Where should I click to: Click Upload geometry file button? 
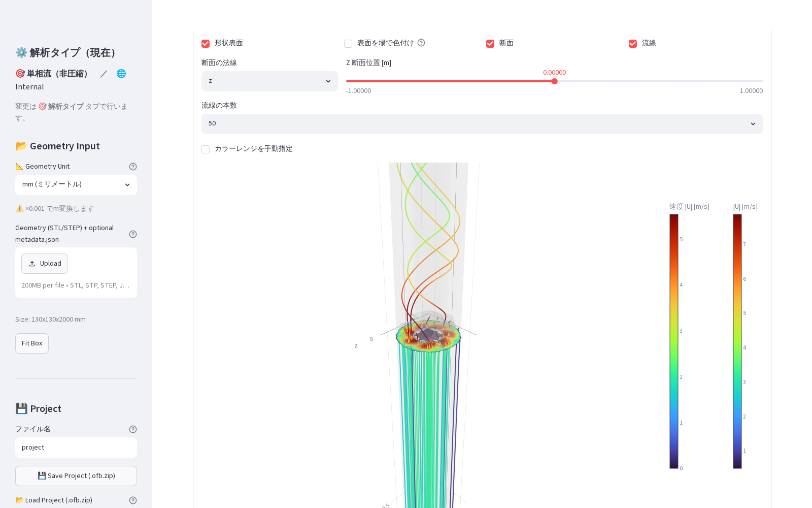pos(45,264)
